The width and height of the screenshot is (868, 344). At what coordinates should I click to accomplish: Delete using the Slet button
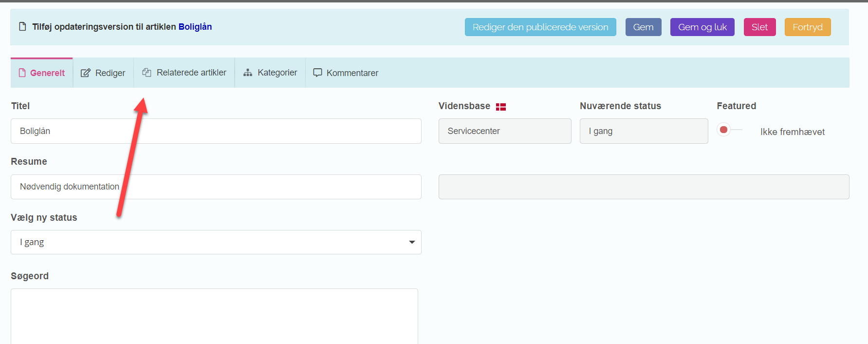(759, 27)
